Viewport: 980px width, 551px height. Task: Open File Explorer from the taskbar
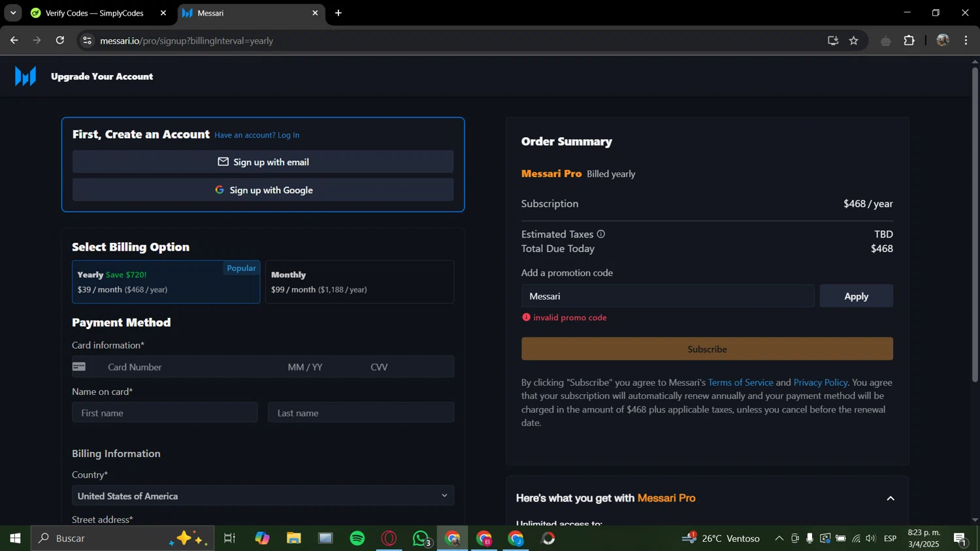294,539
